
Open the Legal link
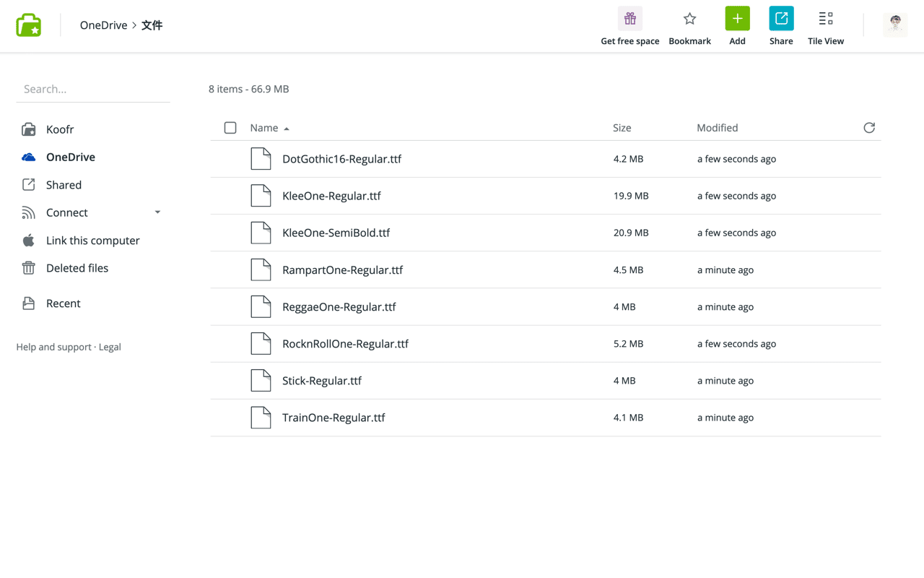pos(110,347)
